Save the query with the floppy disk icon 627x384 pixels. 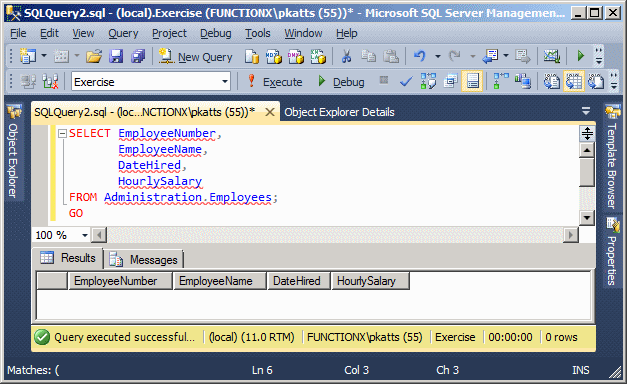coord(116,56)
